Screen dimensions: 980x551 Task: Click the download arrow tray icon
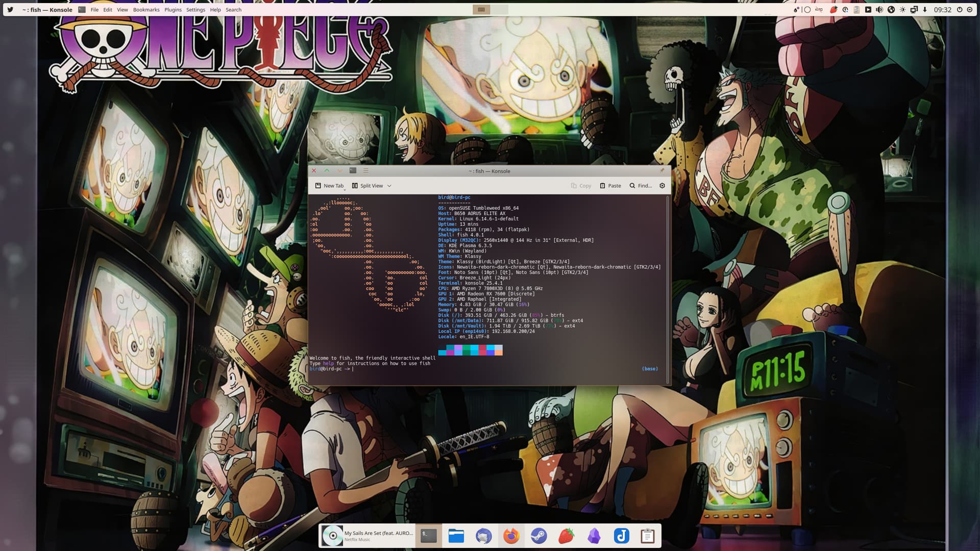925,10
